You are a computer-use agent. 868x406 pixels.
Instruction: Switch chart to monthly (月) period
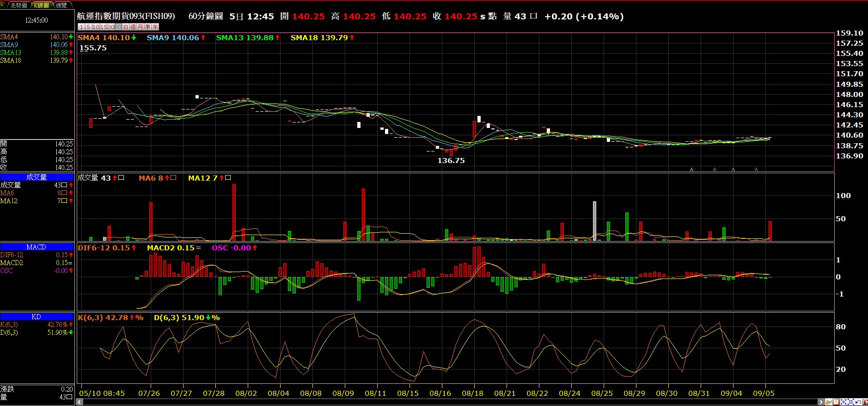coord(141,27)
